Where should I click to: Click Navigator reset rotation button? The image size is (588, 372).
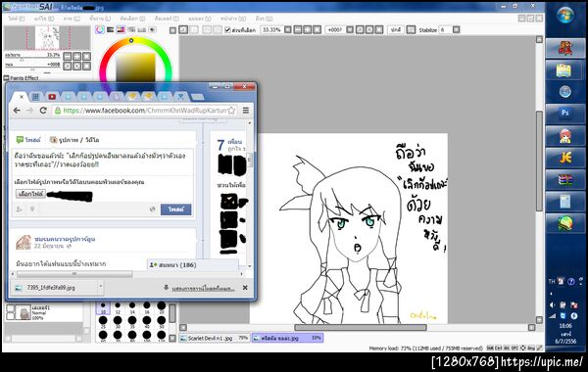pyautogui.click(x=86, y=66)
